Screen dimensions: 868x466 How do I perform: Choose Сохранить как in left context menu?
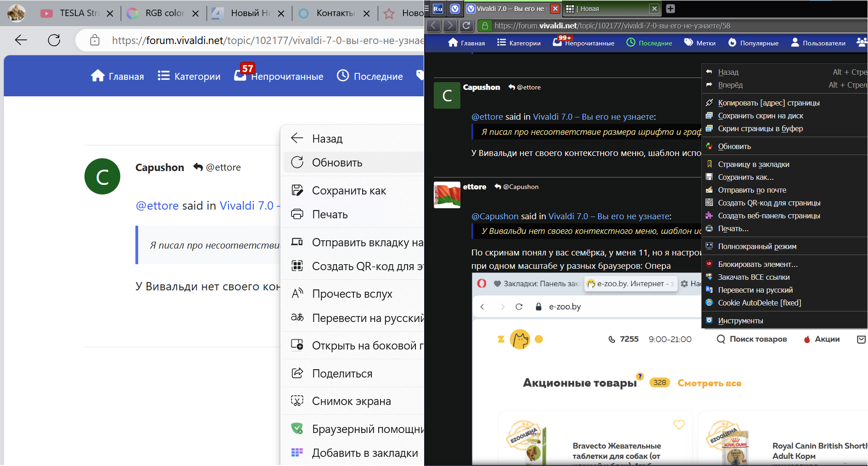tap(353, 190)
